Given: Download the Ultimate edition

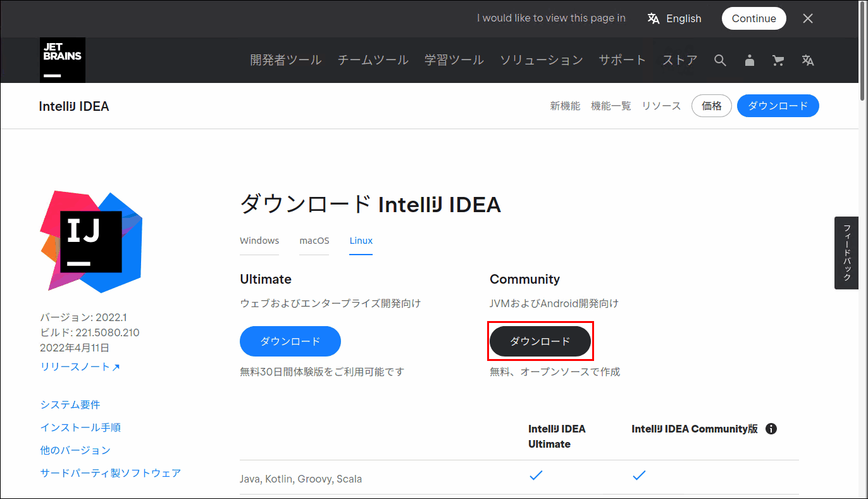Looking at the screenshot, I should 290,341.
